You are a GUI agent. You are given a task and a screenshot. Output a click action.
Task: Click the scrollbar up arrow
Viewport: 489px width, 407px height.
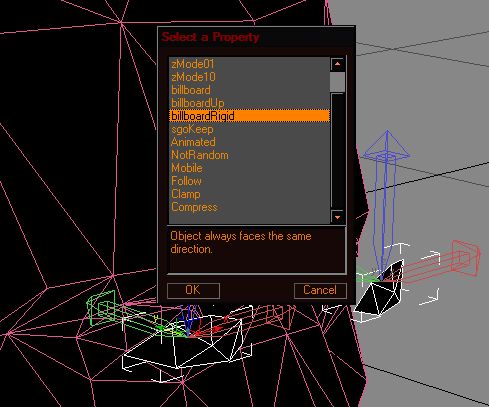tap(338, 64)
